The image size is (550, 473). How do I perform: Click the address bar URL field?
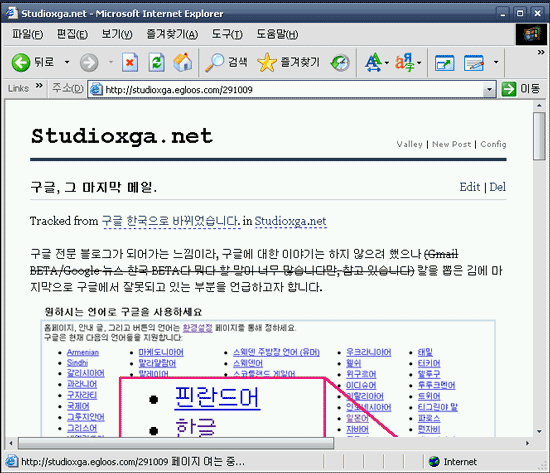(293, 90)
